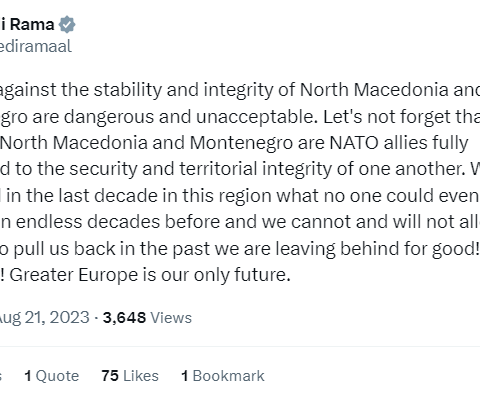Click the number 75 in likes

(110, 376)
